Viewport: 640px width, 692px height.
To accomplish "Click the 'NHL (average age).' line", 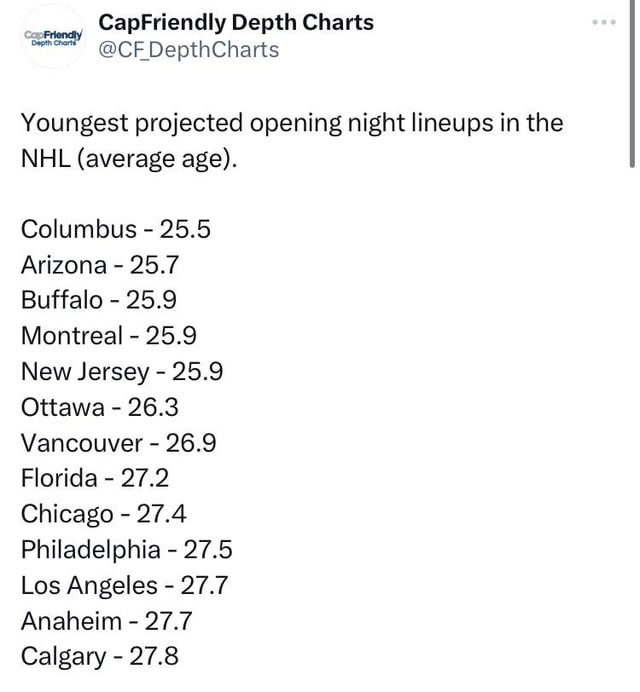I will 130,158.
